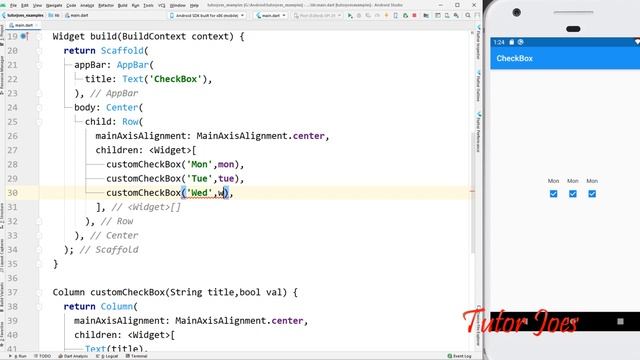Open the Window menu

[178, 5]
